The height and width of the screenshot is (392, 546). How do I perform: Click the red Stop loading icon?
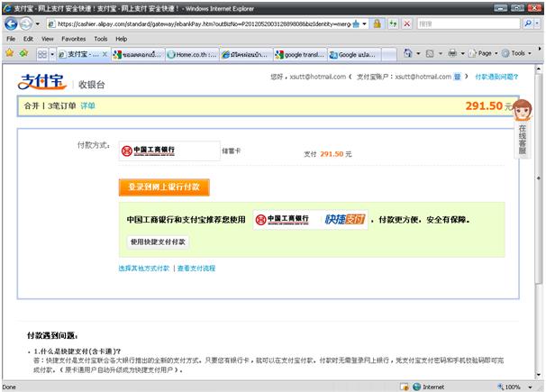point(406,24)
